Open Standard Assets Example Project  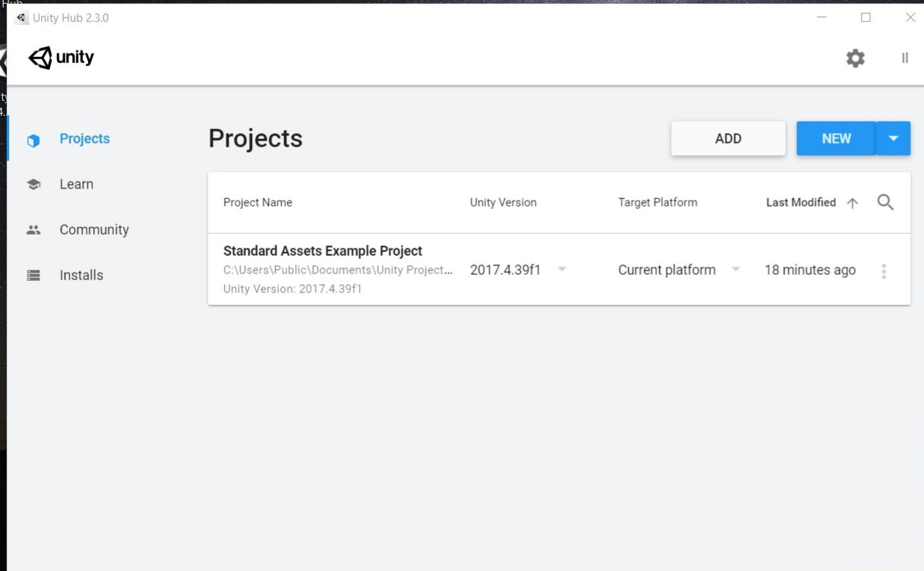pyautogui.click(x=323, y=251)
